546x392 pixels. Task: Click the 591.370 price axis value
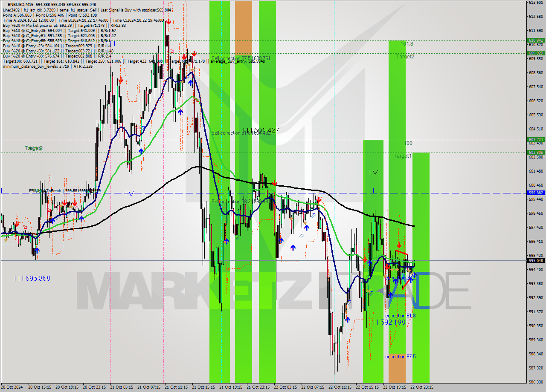pos(536,312)
